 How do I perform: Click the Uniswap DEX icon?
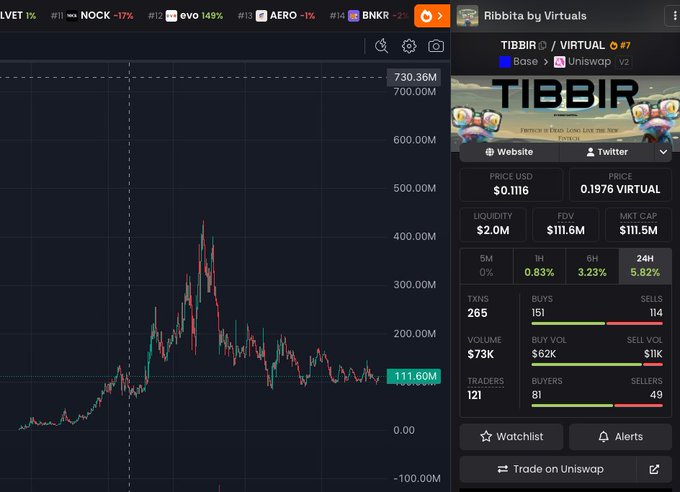click(x=559, y=62)
